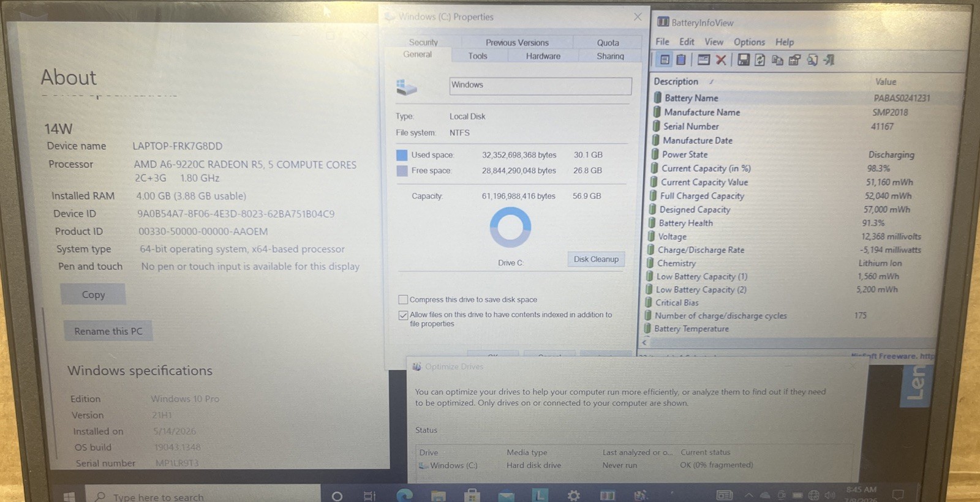
Task: Launch Microsoft Edge from the taskbar
Action: tap(404, 495)
